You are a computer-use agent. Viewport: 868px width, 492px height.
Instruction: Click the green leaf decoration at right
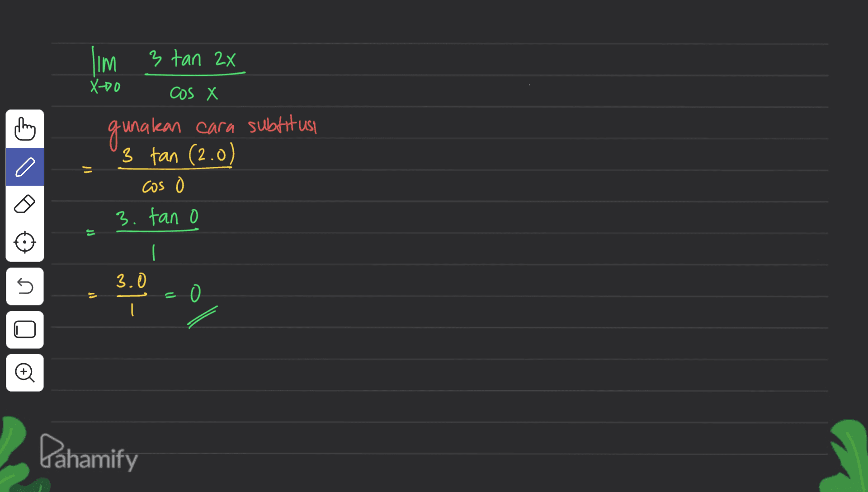[845, 456]
